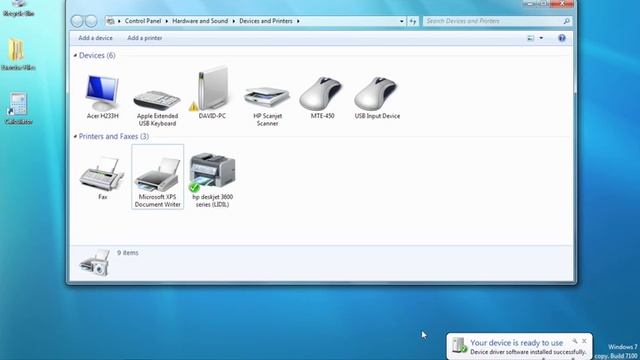
Task: Change view with the view icon
Action: pos(531,38)
